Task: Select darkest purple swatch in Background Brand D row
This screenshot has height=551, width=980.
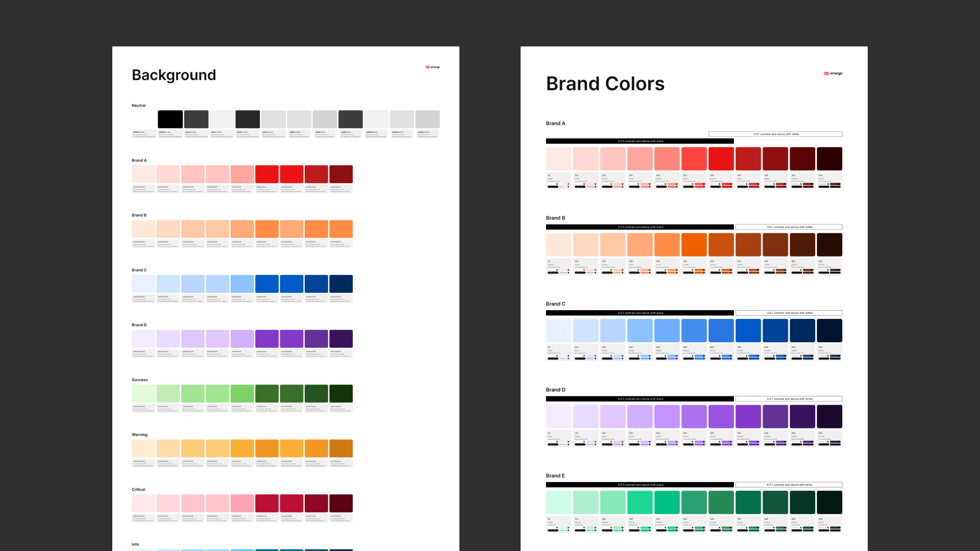Action: [341, 339]
